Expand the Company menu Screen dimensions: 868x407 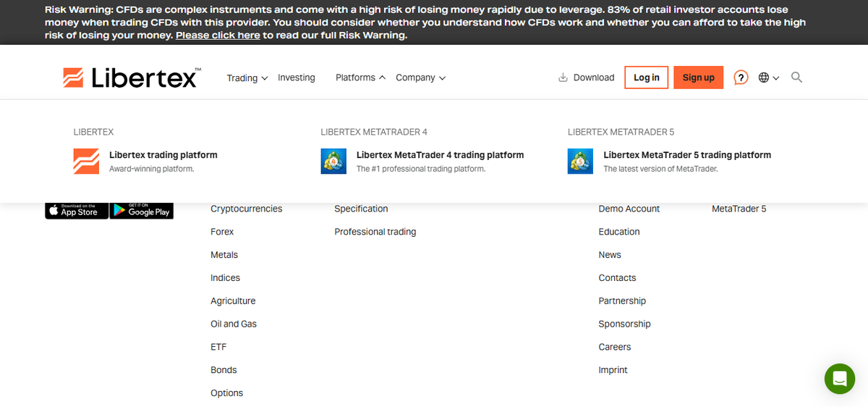pos(421,77)
